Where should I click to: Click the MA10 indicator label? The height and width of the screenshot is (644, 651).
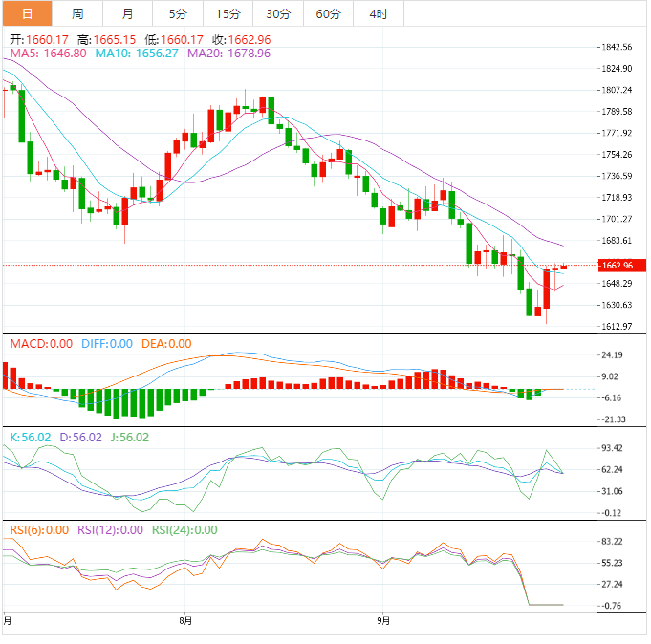(137, 54)
